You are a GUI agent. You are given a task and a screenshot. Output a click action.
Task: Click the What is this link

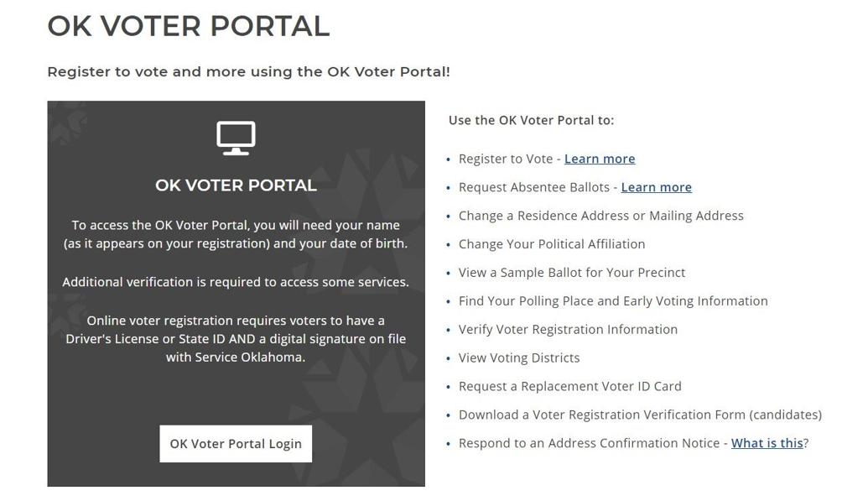click(x=767, y=443)
